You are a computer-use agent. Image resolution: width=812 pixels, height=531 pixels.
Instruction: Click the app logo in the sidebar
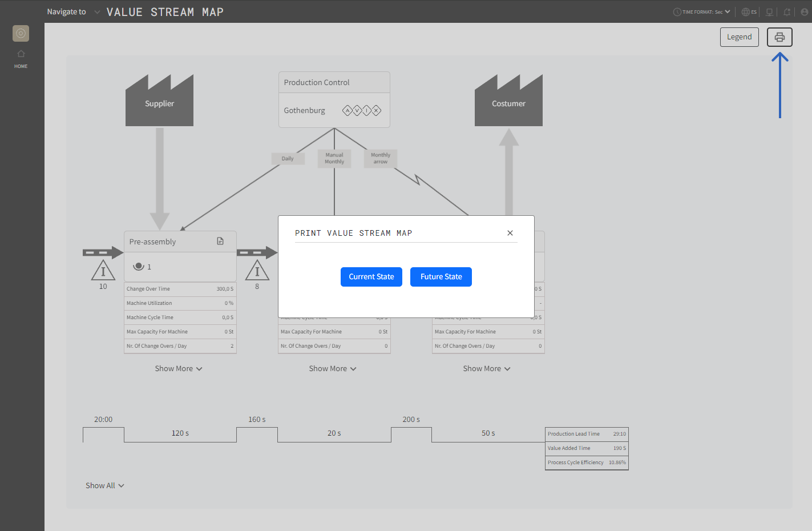point(21,34)
